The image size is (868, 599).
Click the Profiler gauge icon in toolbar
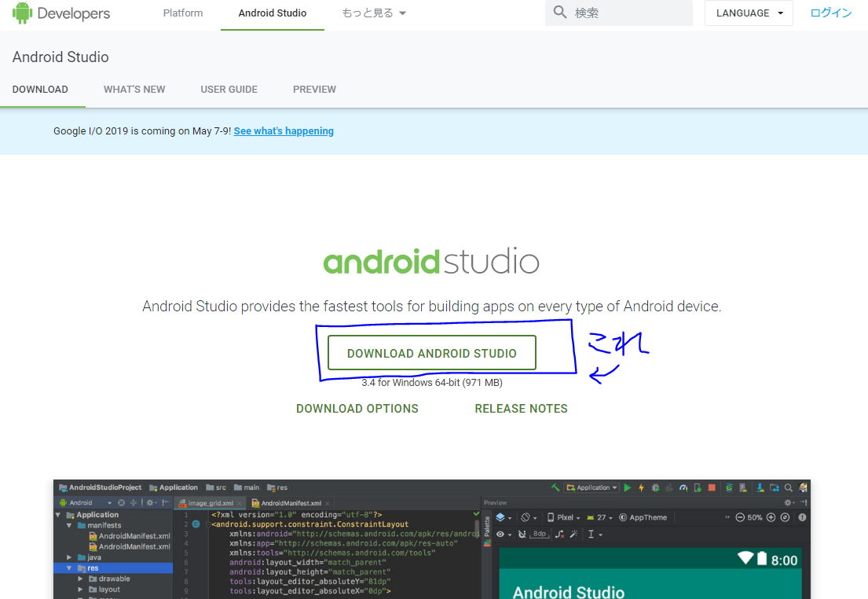pos(683,487)
